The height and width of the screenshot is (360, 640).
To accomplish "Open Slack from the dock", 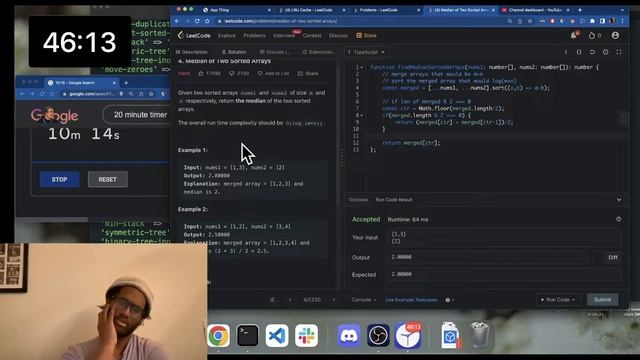I will (x=307, y=336).
